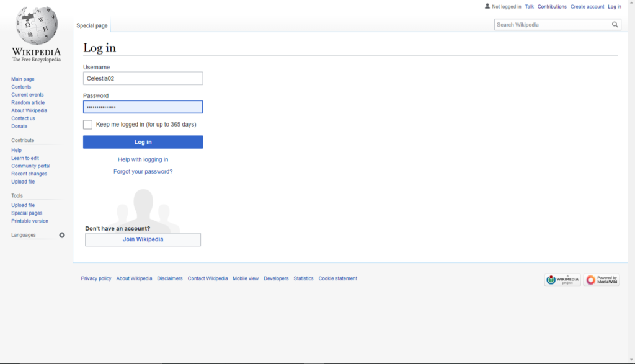Focus the Password input field

click(143, 107)
